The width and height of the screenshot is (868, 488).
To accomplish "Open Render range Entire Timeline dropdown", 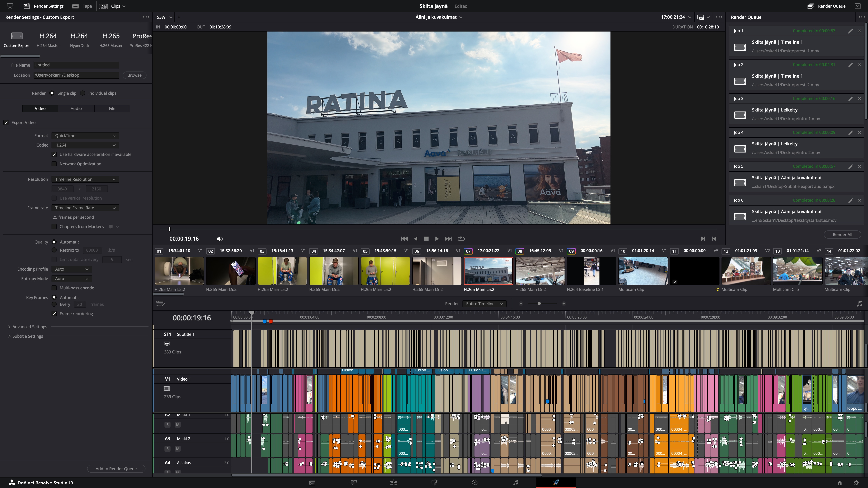I will point(484,304).
